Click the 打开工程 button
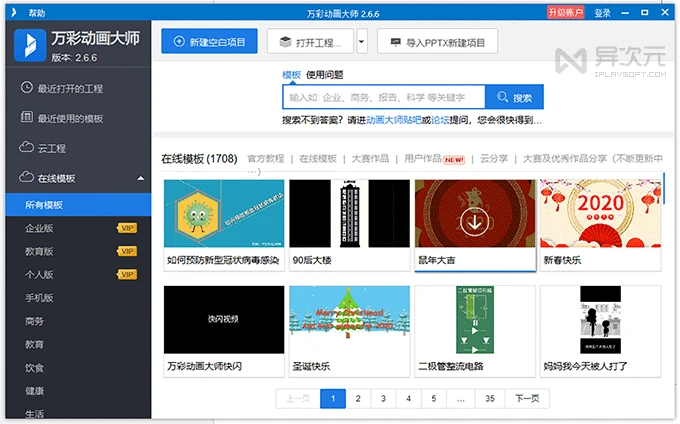The height and width of the screenshot is (424, 680). 311,42
